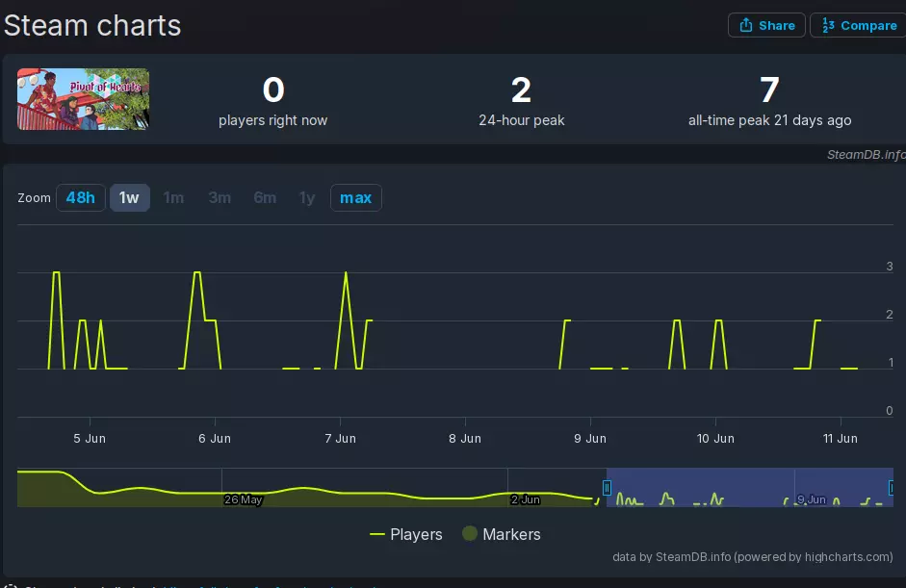Set chart zoom to 1w
906x588 pixels.
[129, 197]
